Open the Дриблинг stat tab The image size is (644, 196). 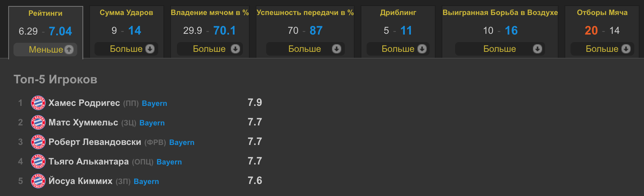(x=398, y=13)
